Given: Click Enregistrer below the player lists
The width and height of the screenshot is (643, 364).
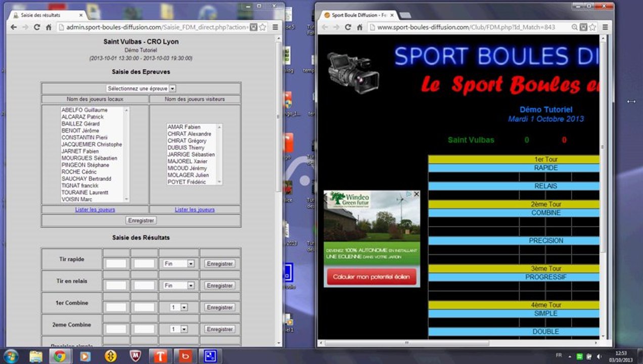Looking at the screenshot, I should point(141,220).
